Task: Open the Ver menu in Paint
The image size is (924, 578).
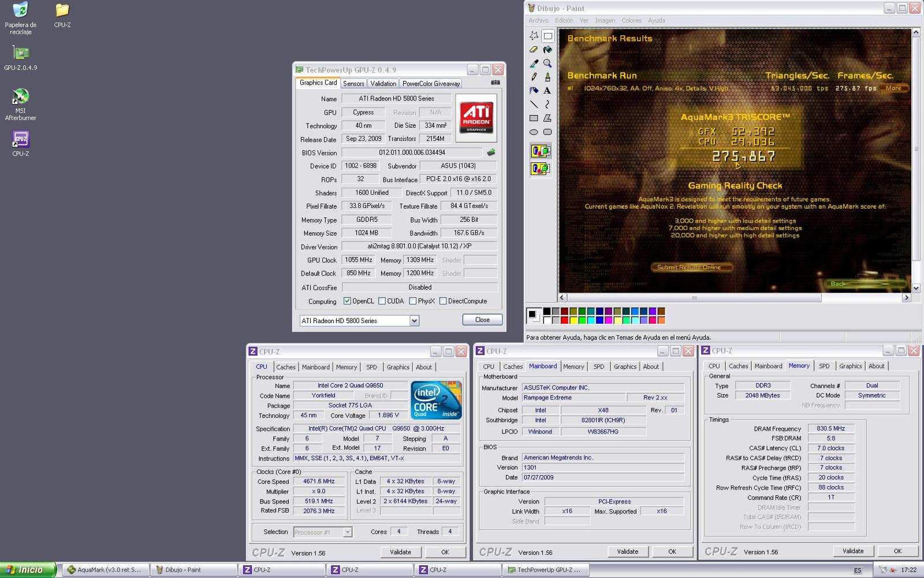Action: click(x=584, y=21)
